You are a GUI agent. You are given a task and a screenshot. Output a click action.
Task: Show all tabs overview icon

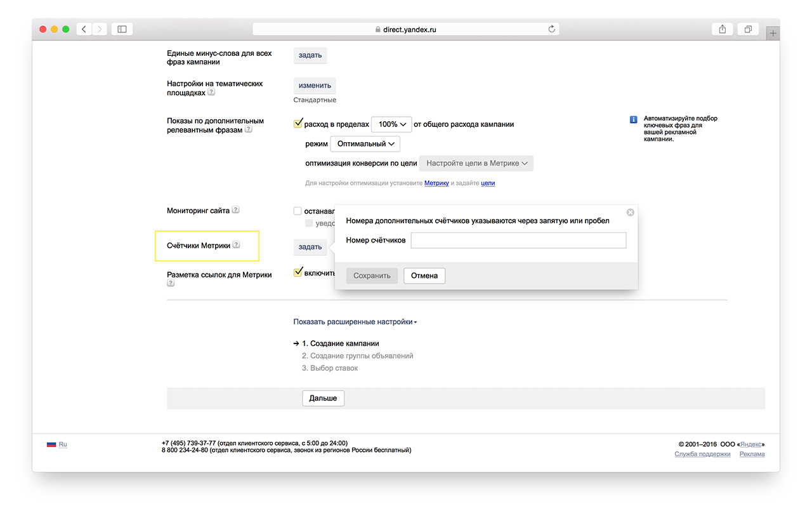coord(749,29)
